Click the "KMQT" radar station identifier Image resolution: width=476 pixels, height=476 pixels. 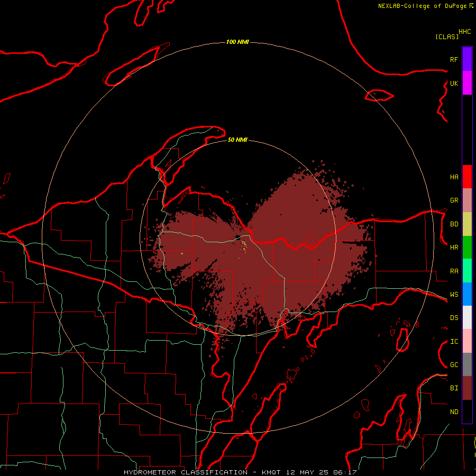pyautogui.click(x=271, y=472)
